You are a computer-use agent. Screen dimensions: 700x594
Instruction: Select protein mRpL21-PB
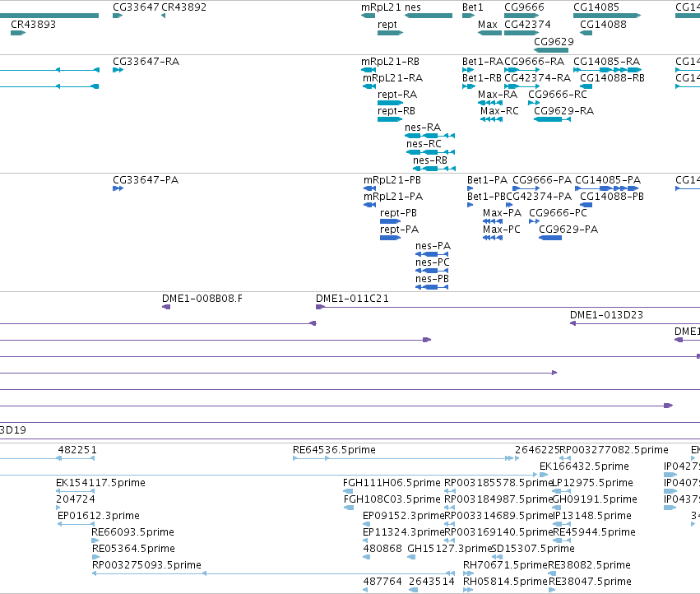(x=369, y=188)
